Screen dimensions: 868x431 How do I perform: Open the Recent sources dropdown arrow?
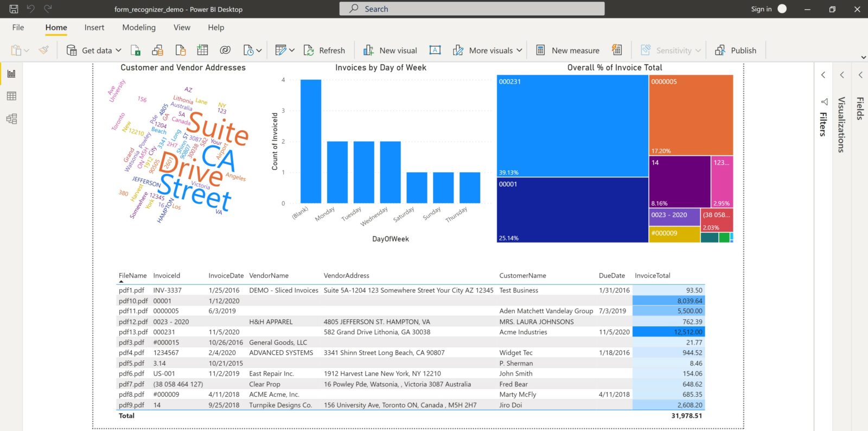259,51
